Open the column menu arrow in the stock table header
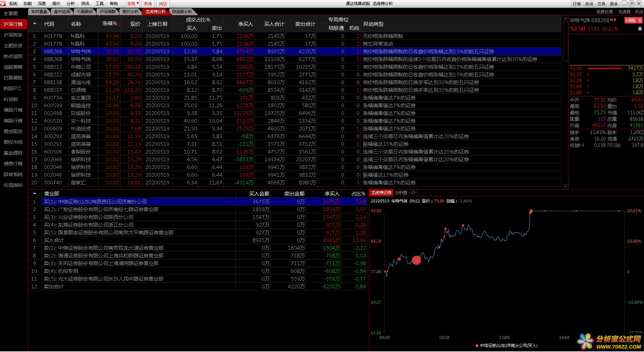This screenshot has height=352, width=644. [x=35, y=24]
